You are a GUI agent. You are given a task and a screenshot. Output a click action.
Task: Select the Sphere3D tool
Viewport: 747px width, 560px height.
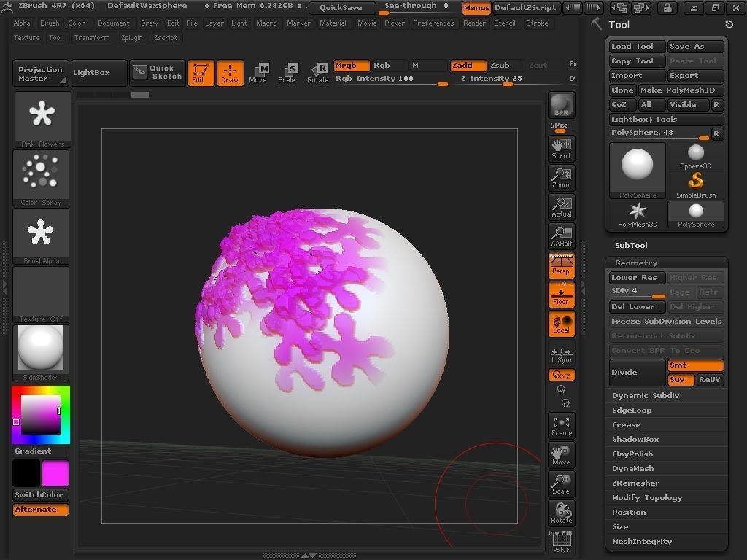695,157
